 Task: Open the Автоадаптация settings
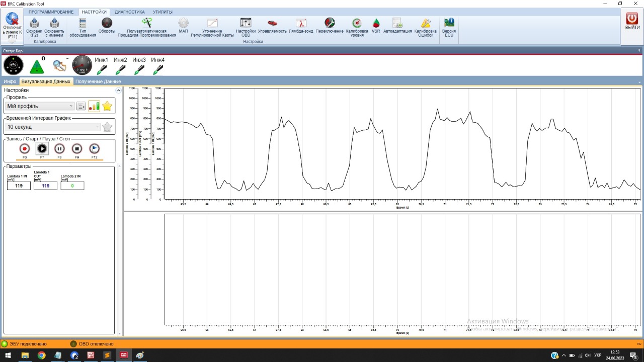[397, 26]
